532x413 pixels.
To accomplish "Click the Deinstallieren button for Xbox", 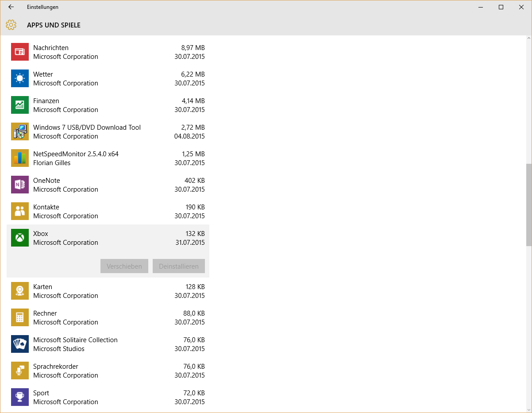I will point(179,266).
